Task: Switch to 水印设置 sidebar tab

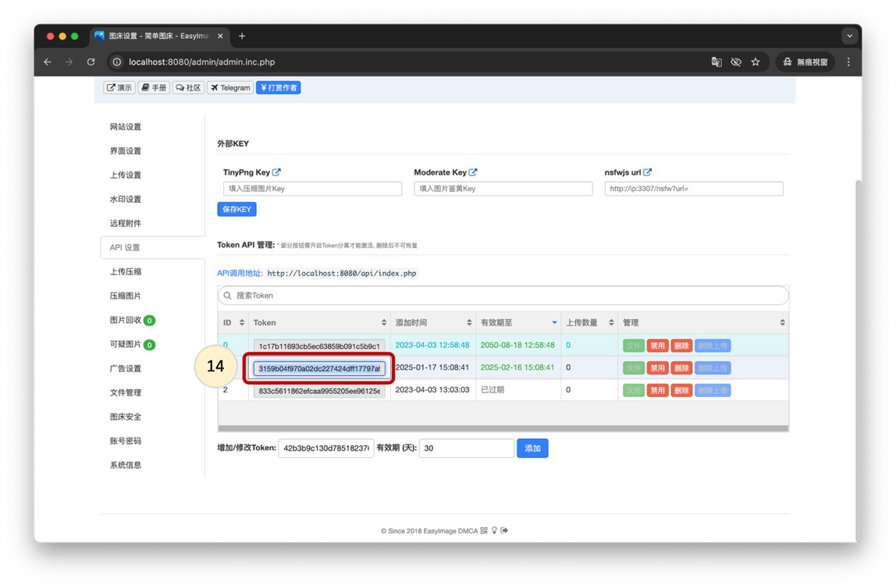Action: coord(126,200)
